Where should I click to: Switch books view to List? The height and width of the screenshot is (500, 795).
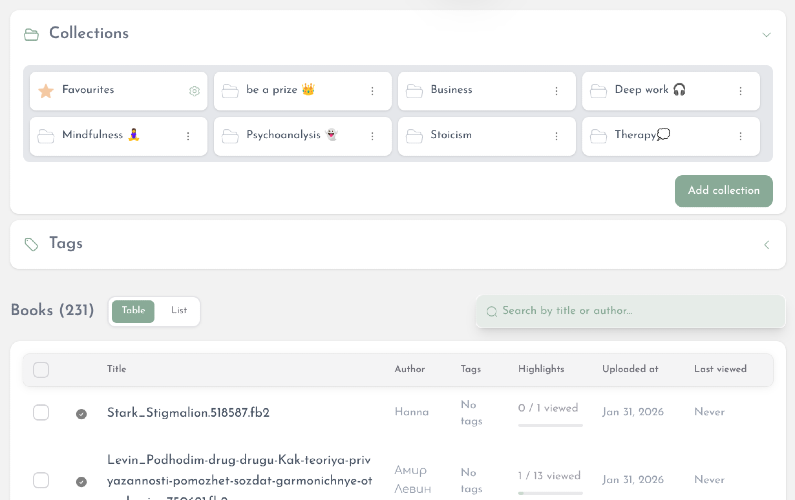(179, 311)
